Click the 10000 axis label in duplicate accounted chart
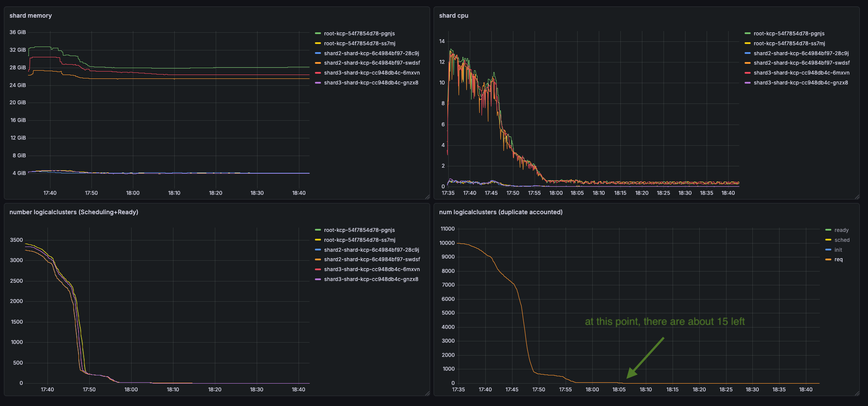Viewport: 868px width, 406px height. (x=447, y=243)
